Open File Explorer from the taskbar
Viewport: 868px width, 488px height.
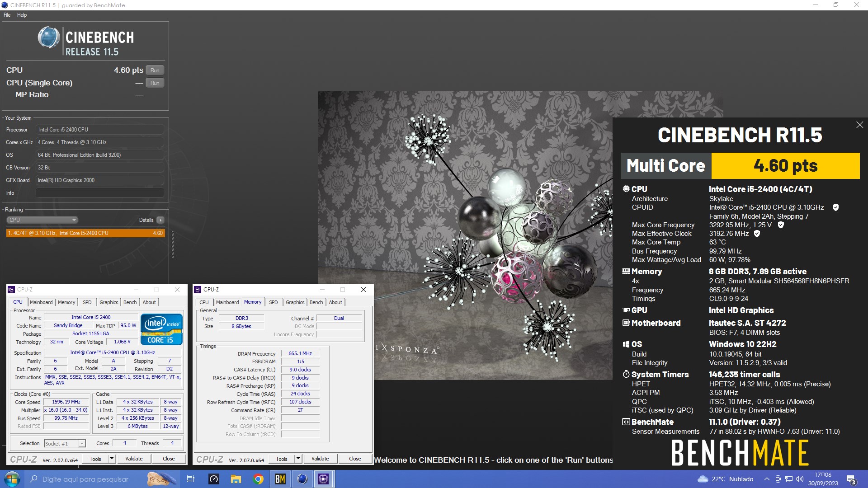pyautogui.click(x=236, y=479)
